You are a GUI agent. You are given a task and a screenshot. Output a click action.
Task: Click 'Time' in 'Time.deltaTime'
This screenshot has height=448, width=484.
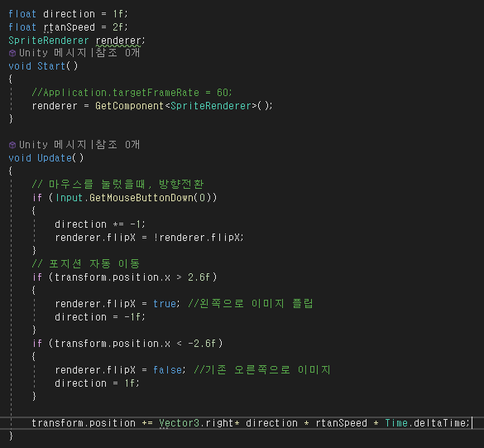396,423
